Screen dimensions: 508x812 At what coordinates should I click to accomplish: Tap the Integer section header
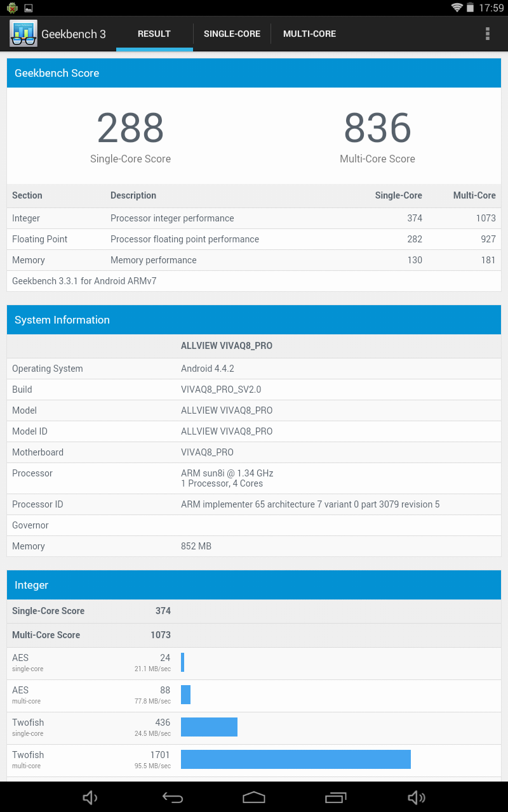[254, 585]
